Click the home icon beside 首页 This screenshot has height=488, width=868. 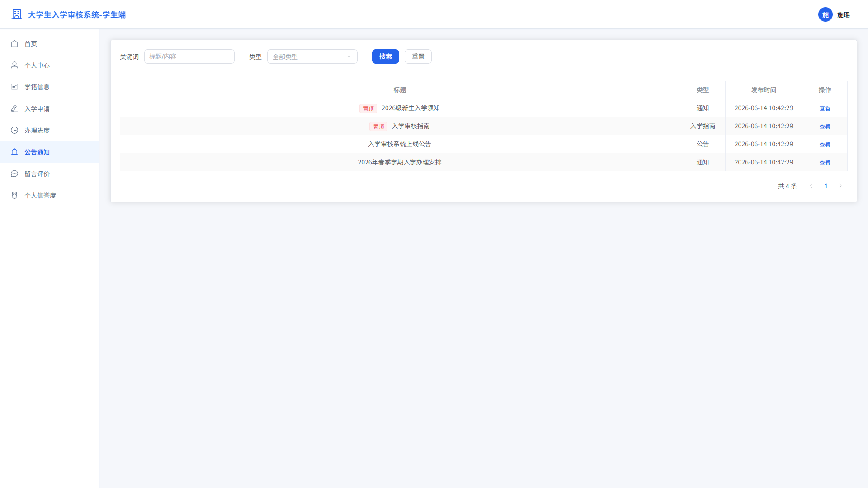14,44
